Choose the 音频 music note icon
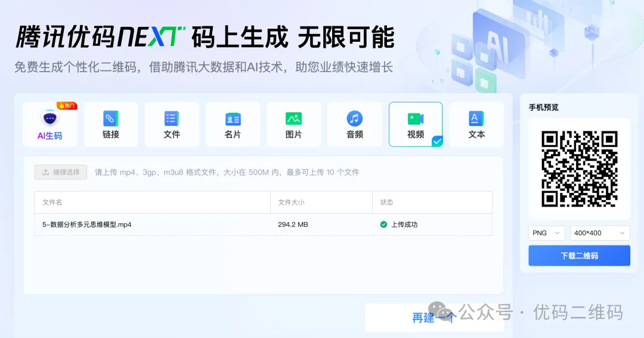Viewport: 644px width, 338px height. point(354,118)
